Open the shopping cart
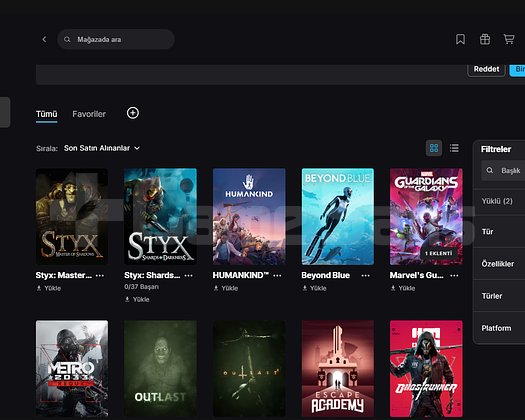The image size is (525, 420). pyautogui.click(x=509, y=39)
